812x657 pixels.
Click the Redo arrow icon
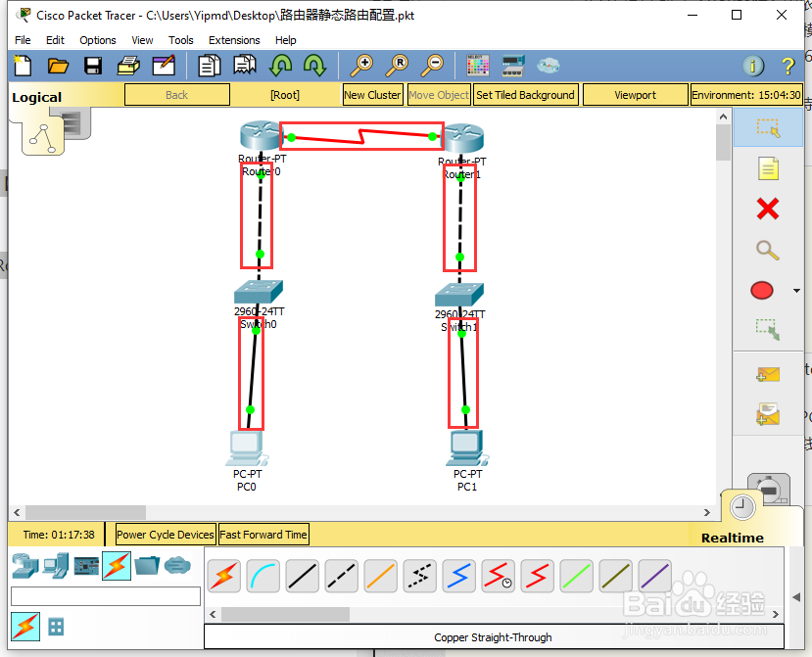pyautogui.click(x=314, y=66)
